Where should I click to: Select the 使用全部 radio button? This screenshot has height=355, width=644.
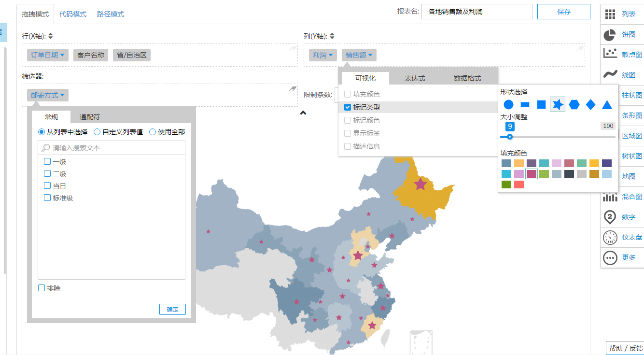pos(153,132)
